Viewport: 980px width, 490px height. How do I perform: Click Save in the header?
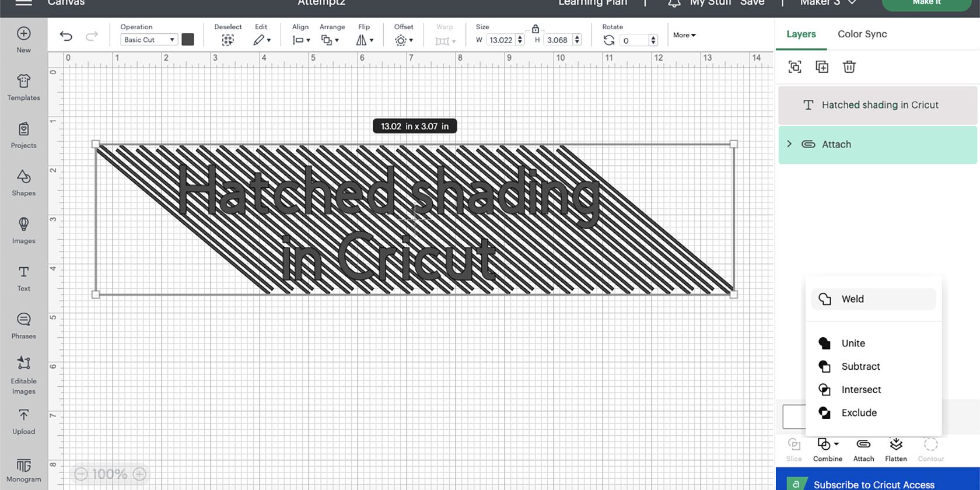[x=752, y=3]
